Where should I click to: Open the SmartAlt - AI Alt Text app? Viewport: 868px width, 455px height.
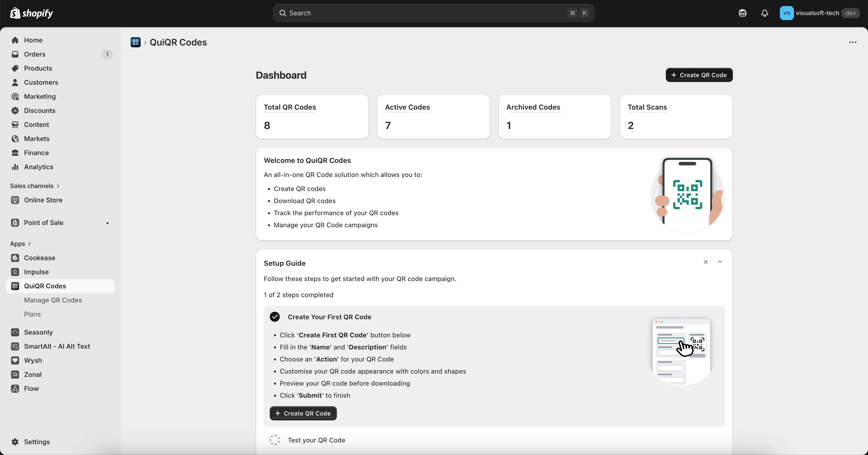[57, 346]
